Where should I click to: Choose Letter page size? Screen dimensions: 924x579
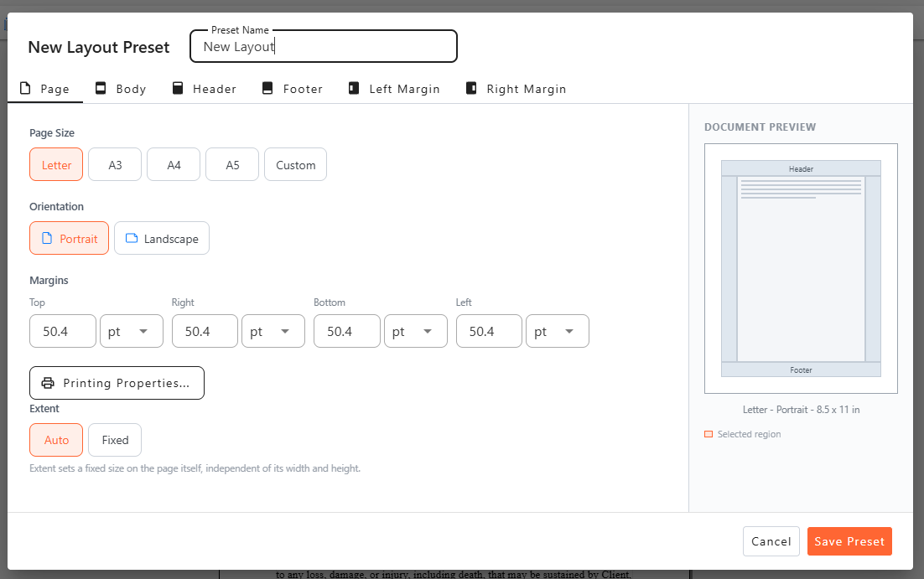[x=56, y=164]
